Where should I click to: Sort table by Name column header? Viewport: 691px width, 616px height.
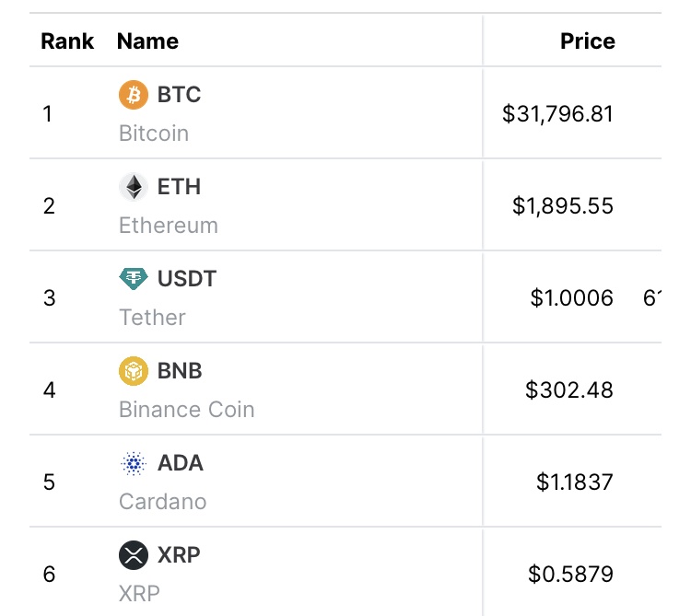147,41
